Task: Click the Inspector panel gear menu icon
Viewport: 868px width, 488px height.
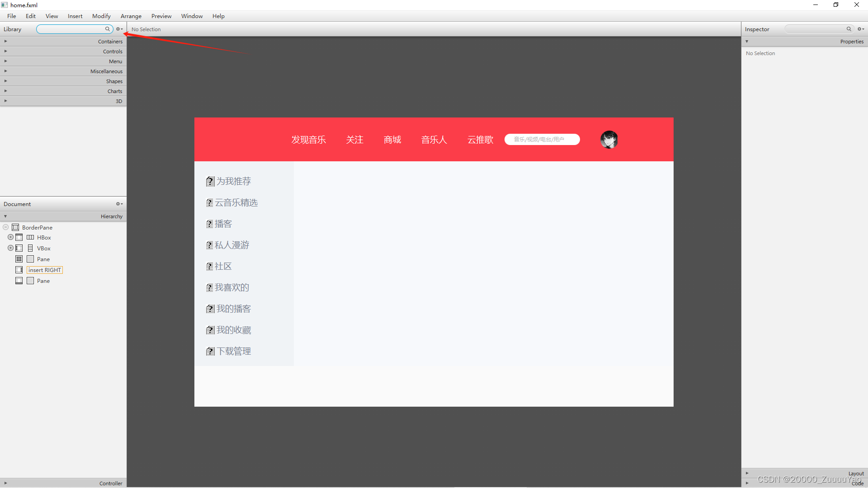Action: 861,29
